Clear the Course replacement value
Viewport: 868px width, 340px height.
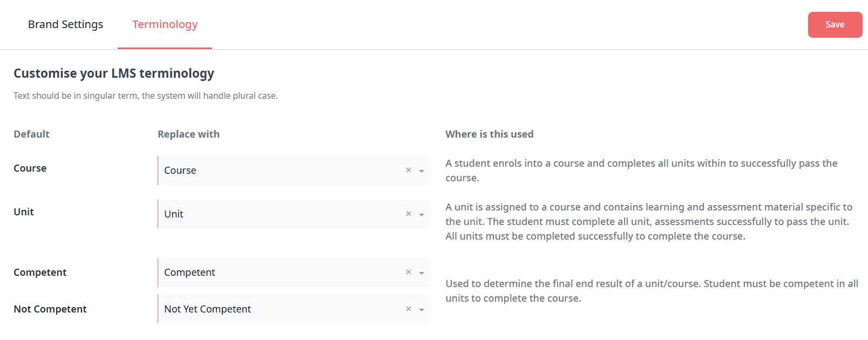(409, 170)
